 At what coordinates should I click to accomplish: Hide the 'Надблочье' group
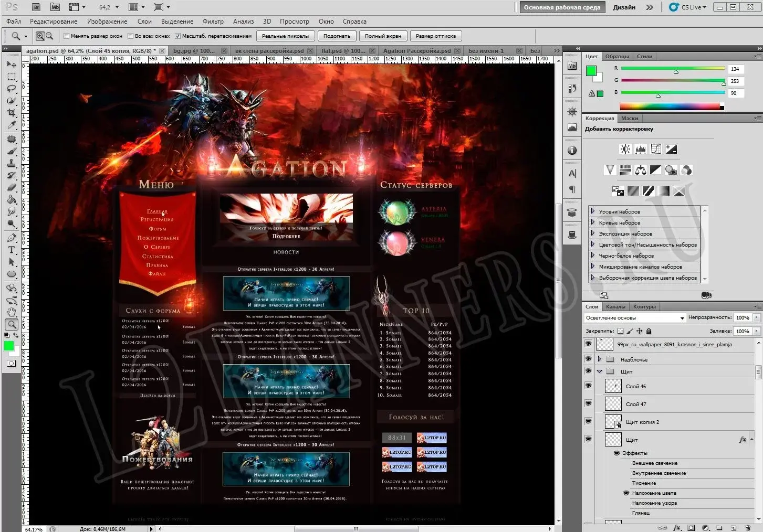click(588, 359)
